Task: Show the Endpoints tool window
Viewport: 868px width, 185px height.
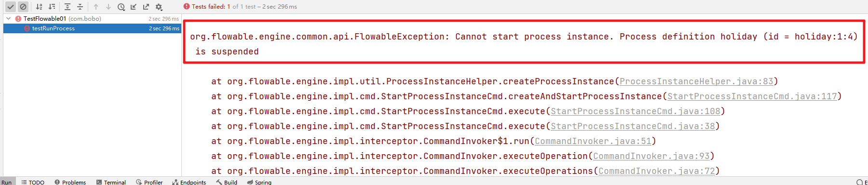Action: pyautogui.click(x=189, y=182)
